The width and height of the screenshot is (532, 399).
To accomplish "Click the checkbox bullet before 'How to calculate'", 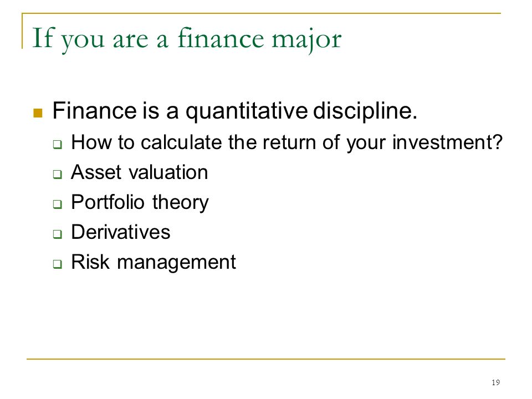I will 57,145.
